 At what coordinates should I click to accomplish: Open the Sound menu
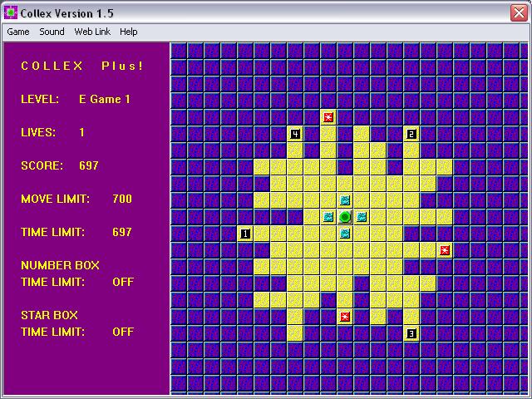(52, 32)
